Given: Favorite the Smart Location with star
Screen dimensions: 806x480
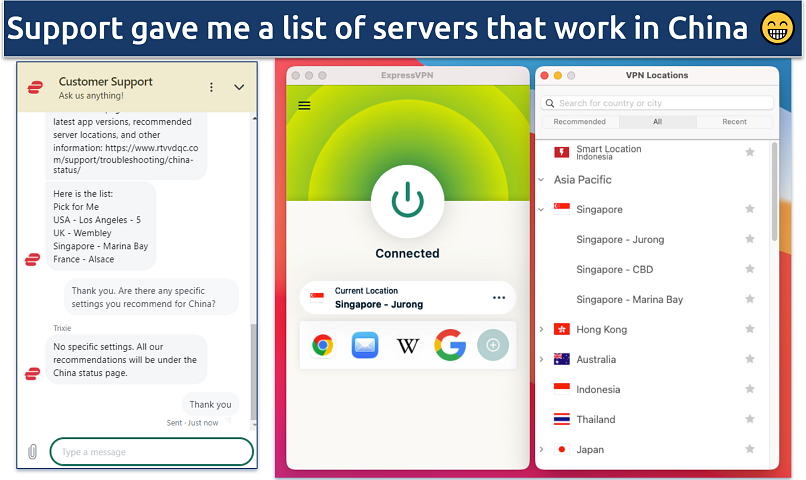Looking at the screenshot, I should (x=750, y=152).
